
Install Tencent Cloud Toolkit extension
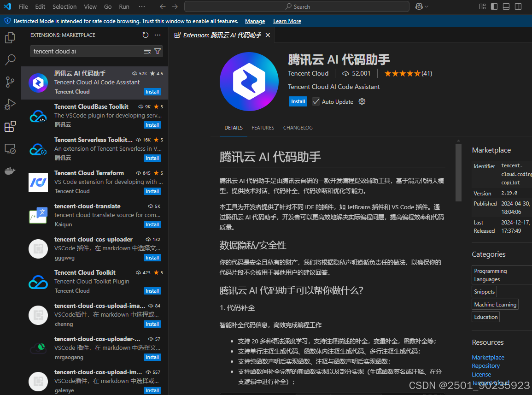(152, 291)
